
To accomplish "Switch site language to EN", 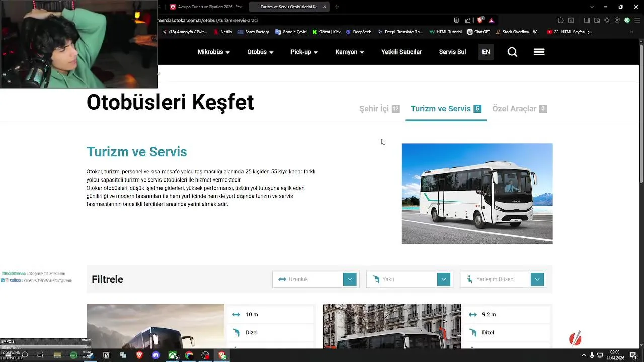I will coord(486,52).
